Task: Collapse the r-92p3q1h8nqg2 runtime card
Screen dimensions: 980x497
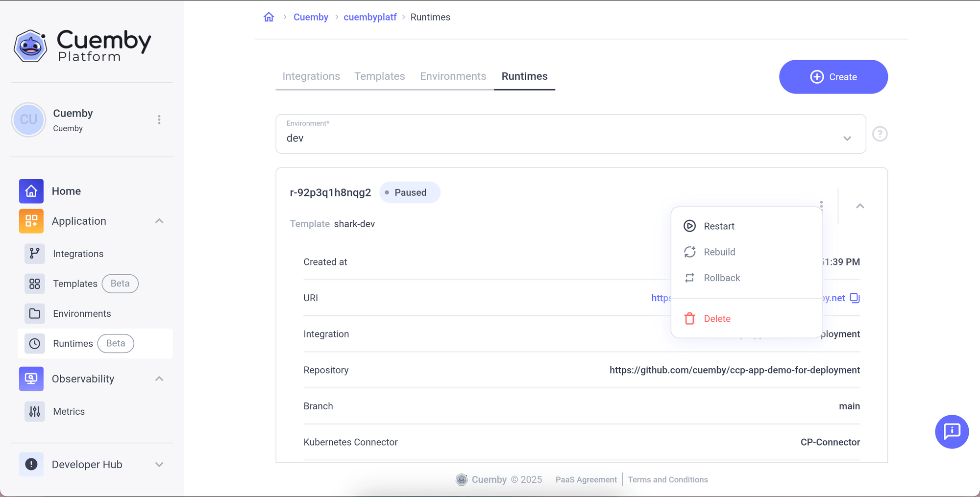Action: point(859,206)
